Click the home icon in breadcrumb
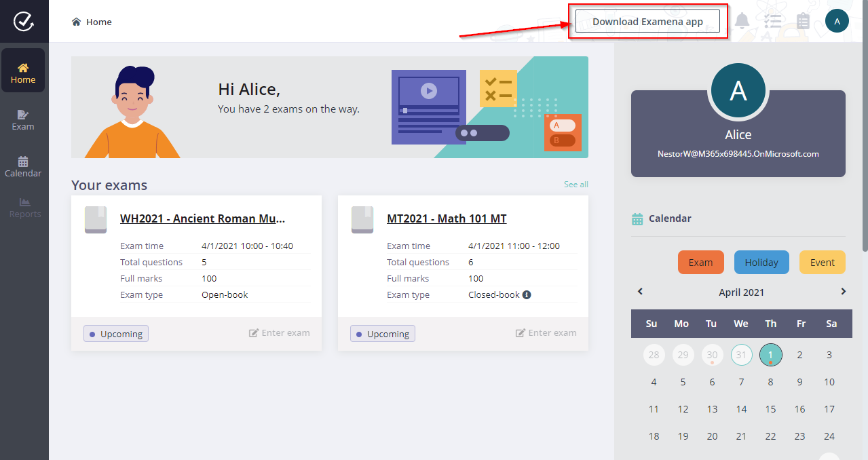Viewport: 868px width, 460px height. coord(77,22)
